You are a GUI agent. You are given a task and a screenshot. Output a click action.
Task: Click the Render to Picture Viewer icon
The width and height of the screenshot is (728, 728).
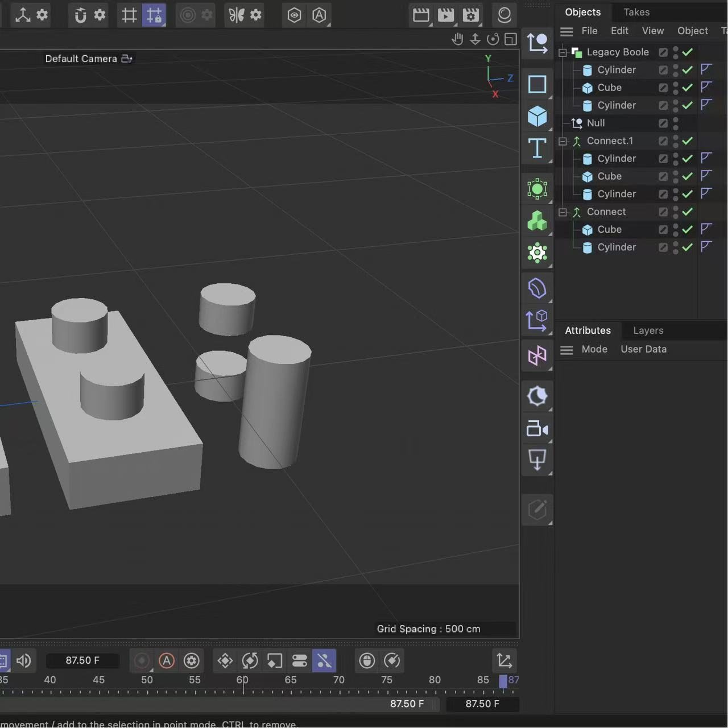pyautogui.click(x=446, y=15)
